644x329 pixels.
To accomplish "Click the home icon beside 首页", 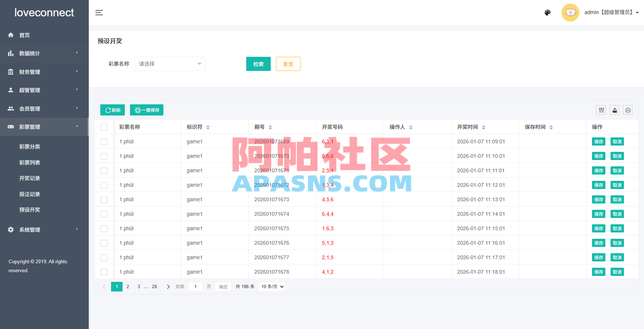I will pos(11,35).
